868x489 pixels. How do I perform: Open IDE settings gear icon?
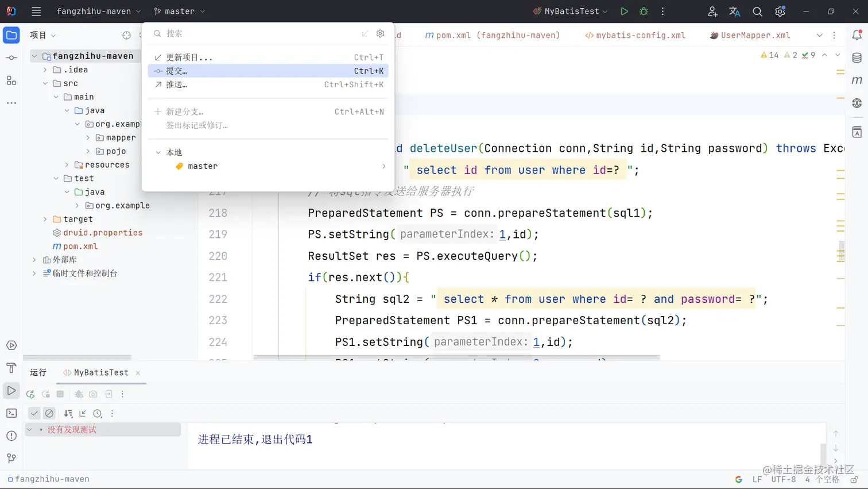780,11
